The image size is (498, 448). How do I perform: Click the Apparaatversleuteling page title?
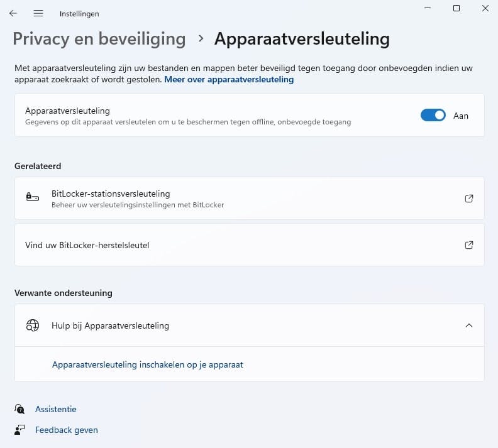pyautogui.click(x=302, y=39)
